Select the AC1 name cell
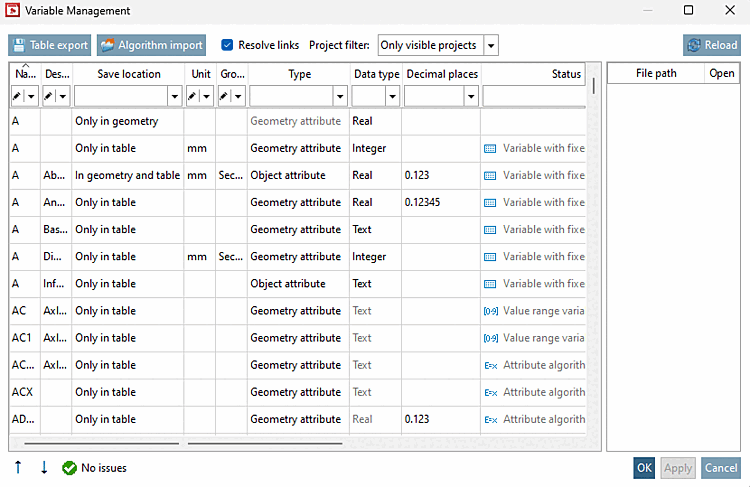The width and height of the screenshot is (750, 487). [x=24, y=338]
